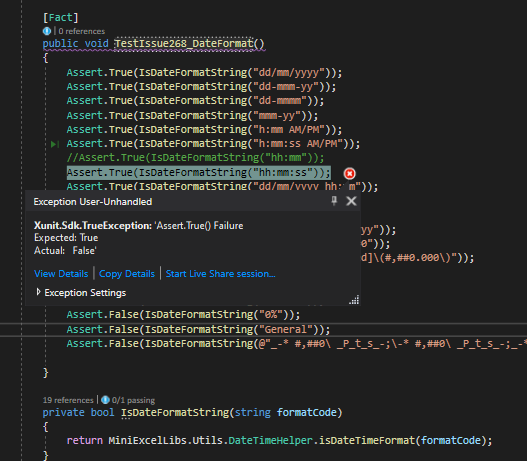Click the isDateTimeFormat call in return statement
527x461 pixels.
pyautogui.click(x=367, y=440)
